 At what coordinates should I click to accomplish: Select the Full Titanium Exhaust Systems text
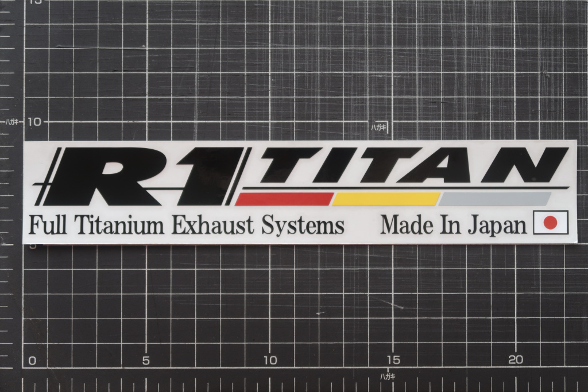[x=187, y=224]
